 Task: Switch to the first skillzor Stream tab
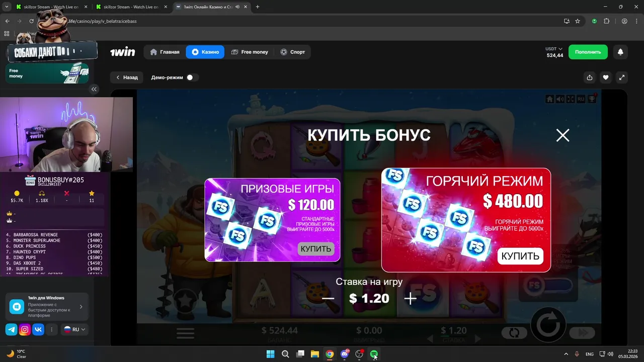click(x=50, y=7)
